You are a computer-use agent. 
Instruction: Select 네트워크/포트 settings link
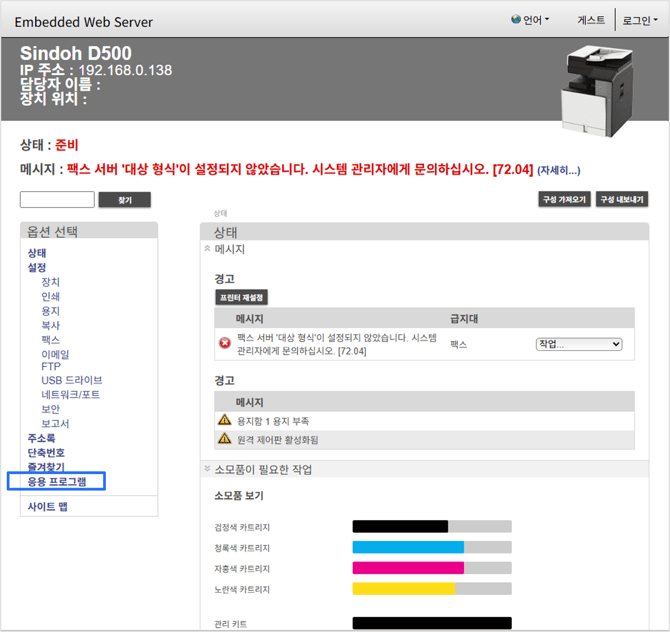pyautogui.click(x=71, y=394)
